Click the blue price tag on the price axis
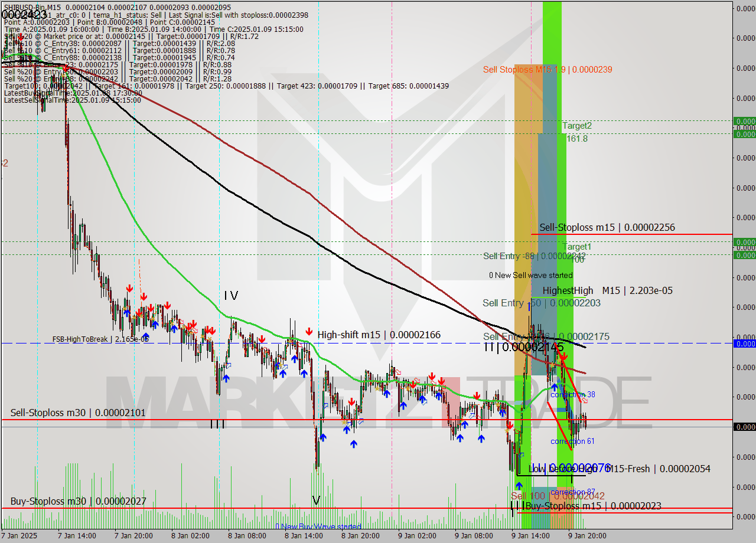The width and height of the screenshot is (756, 543). (744, 344)
